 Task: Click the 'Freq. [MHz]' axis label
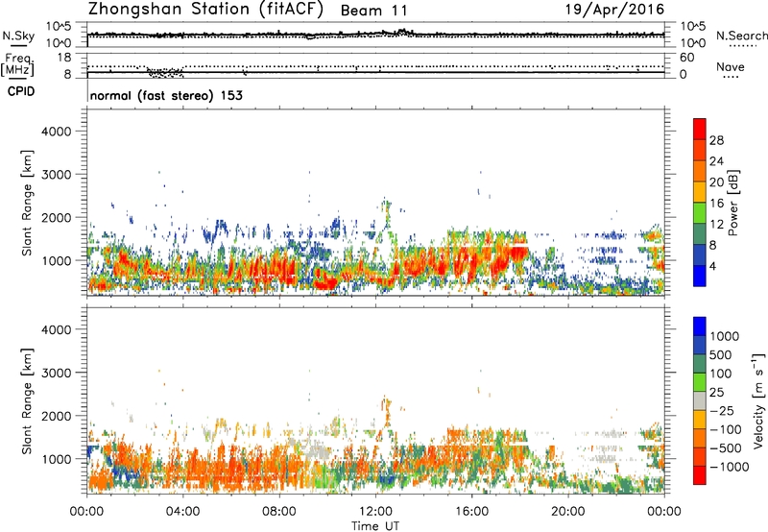point(18,64)
